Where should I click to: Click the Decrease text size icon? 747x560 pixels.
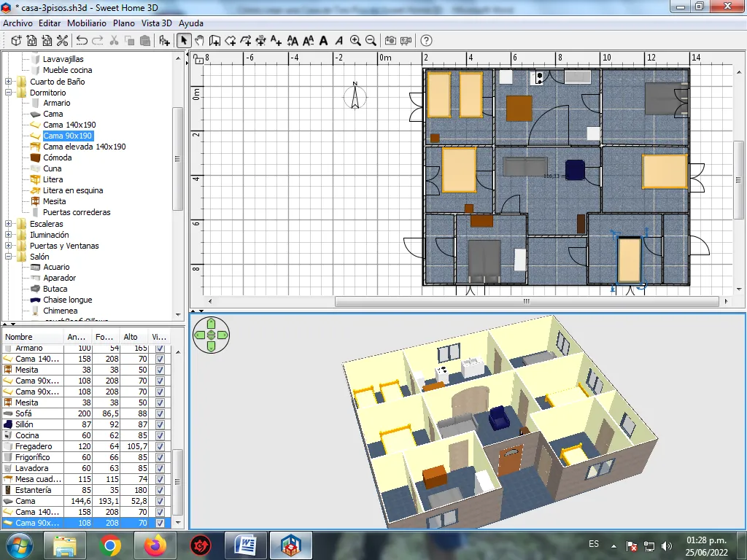tap(309, 41)
